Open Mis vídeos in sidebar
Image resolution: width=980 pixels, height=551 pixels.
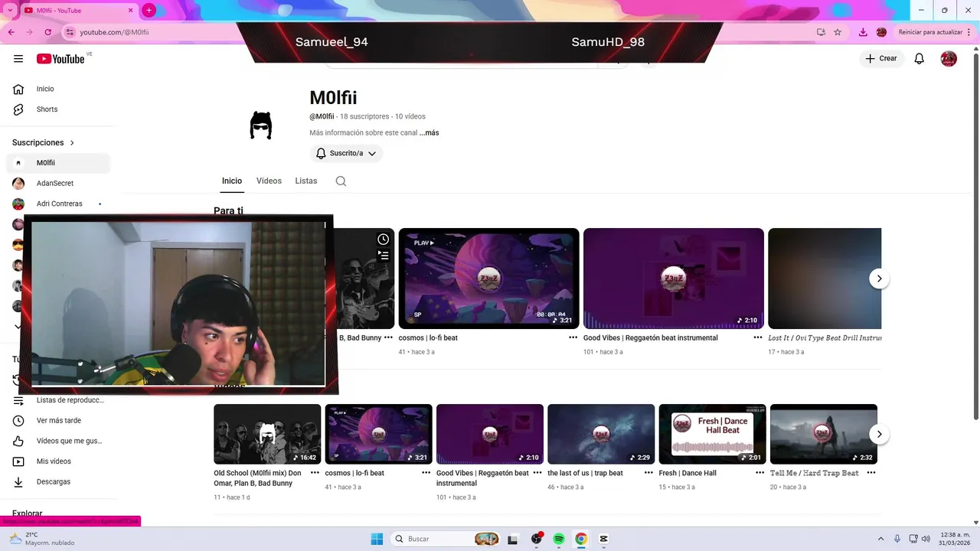[x=58, y=461]
